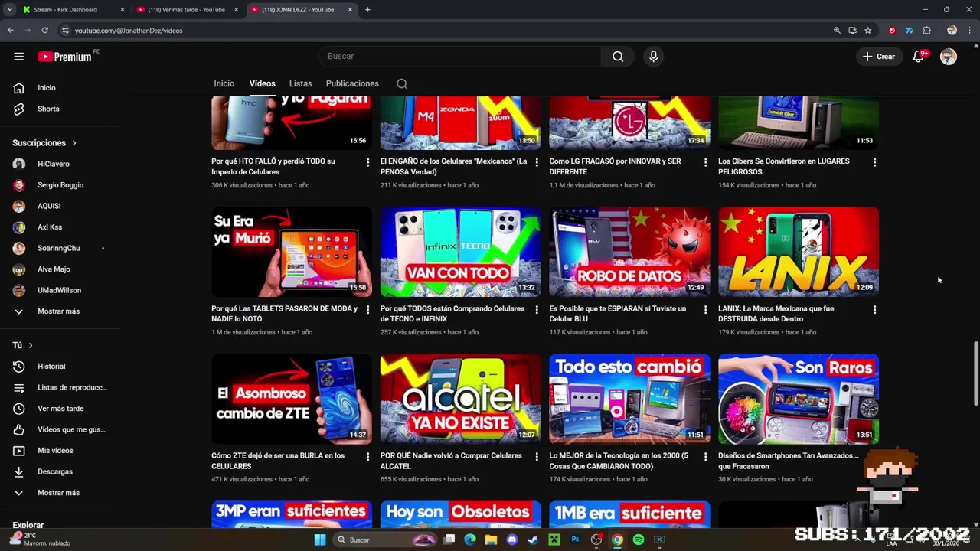Viewport: 980px width, 551px height.
Task: Play Su Era ya Murió tablets thumbnail
Action: (x=292, y=252)
